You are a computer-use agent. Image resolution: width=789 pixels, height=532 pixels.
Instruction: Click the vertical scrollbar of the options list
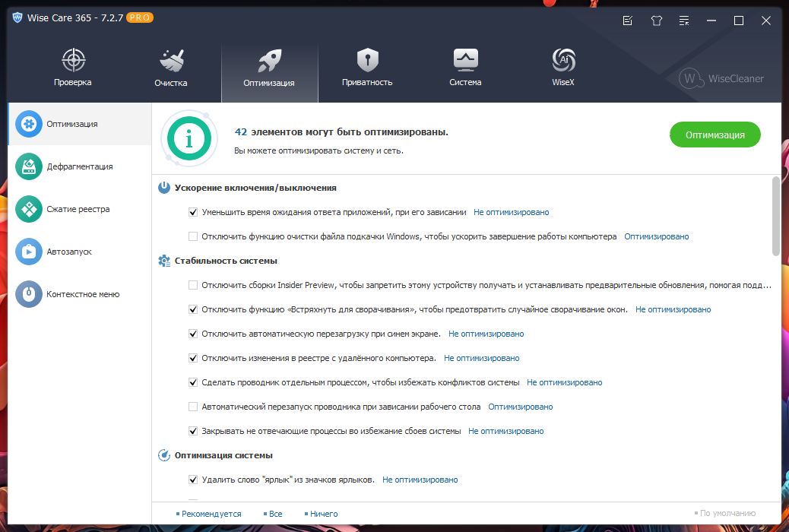click(775, 217)
